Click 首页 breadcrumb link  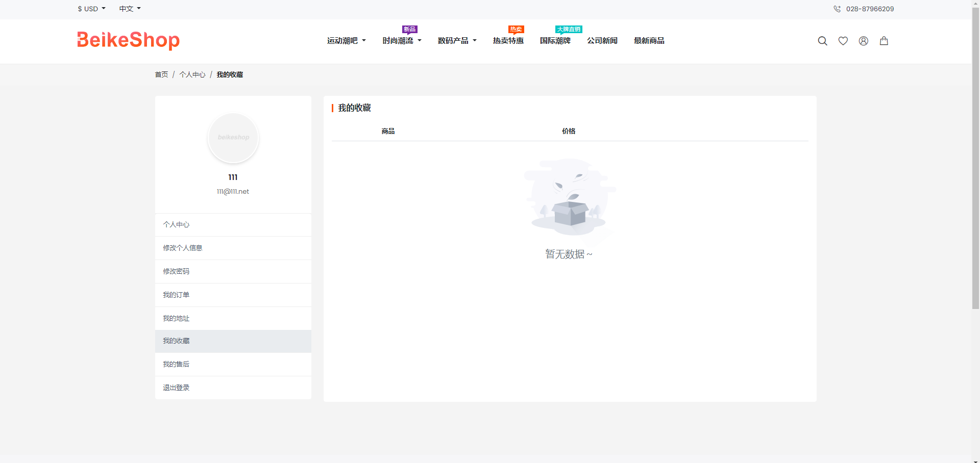pos(161,74)
